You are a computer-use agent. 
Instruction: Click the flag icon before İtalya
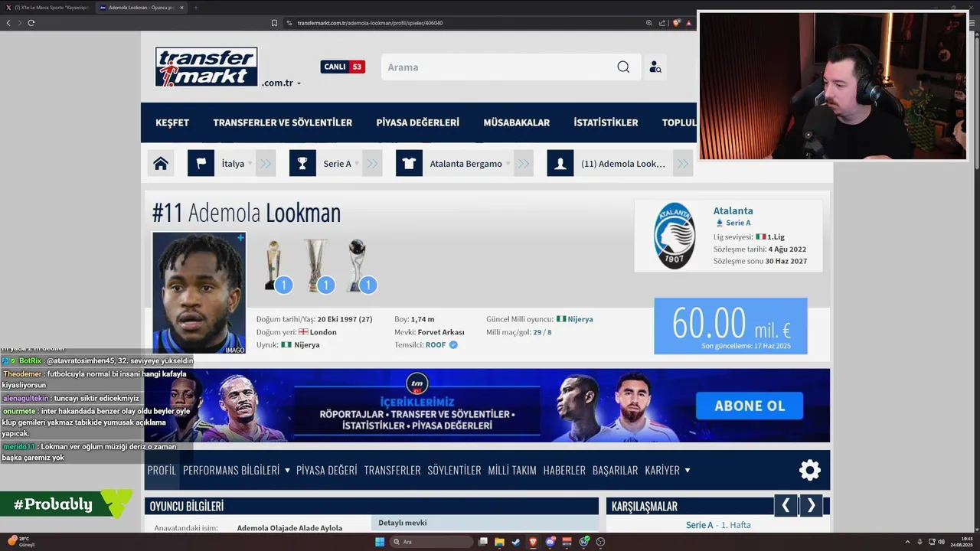201,163
